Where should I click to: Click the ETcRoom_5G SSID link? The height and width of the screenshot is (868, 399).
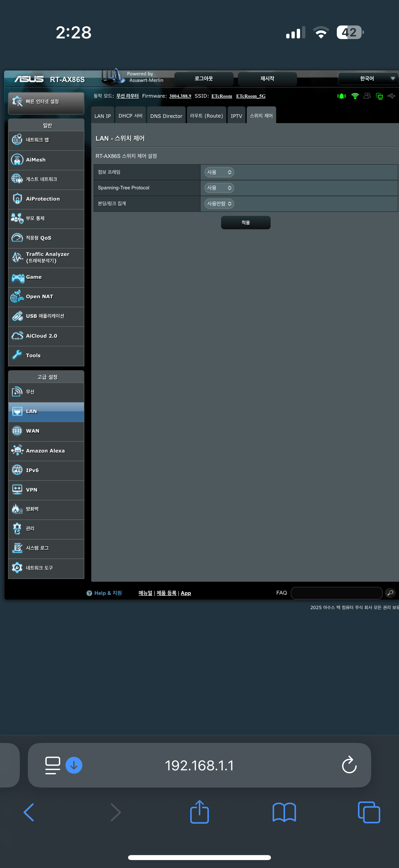pos(250,96)
